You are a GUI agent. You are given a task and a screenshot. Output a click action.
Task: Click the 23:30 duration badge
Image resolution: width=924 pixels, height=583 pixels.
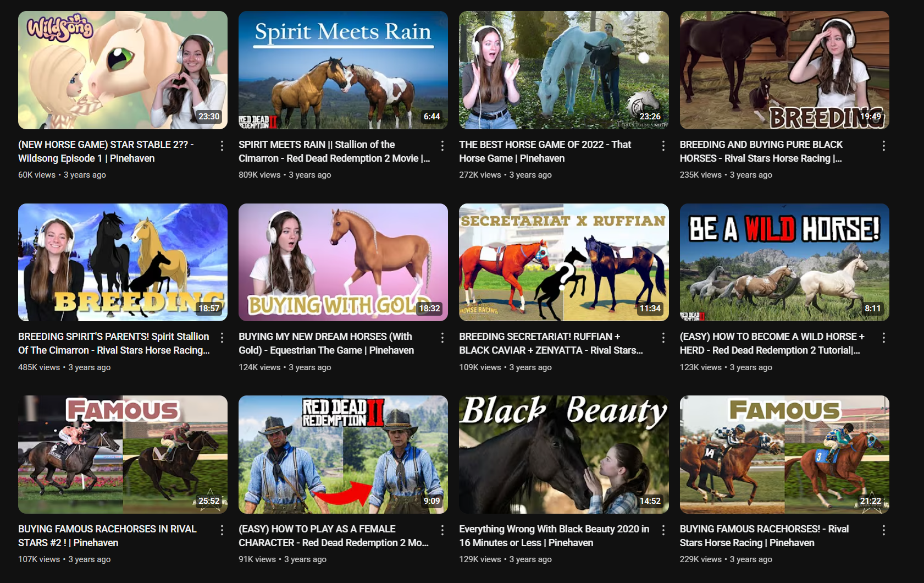tap(209, 117)
